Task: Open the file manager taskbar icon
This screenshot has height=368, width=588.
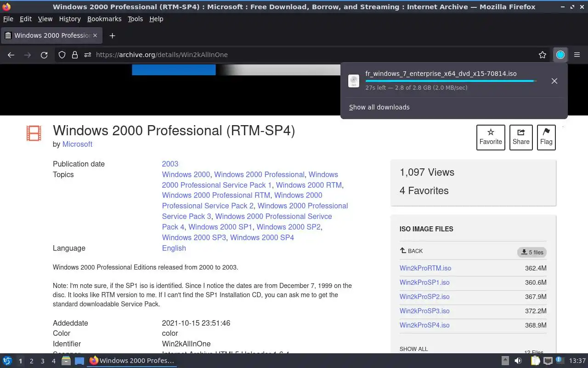Action: point(66,361)
